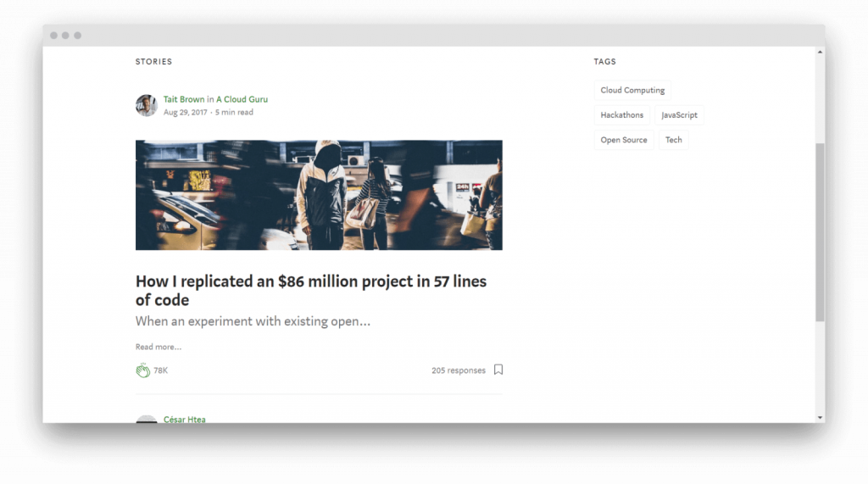Screen dimensions: 868x484
Task: Click the scrollbar up arrow
Action: 820,53
